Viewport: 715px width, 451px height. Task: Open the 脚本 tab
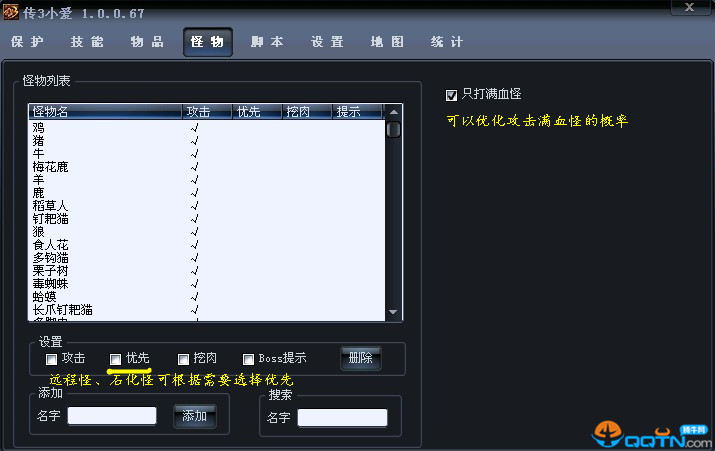click(x=267, y=43)
